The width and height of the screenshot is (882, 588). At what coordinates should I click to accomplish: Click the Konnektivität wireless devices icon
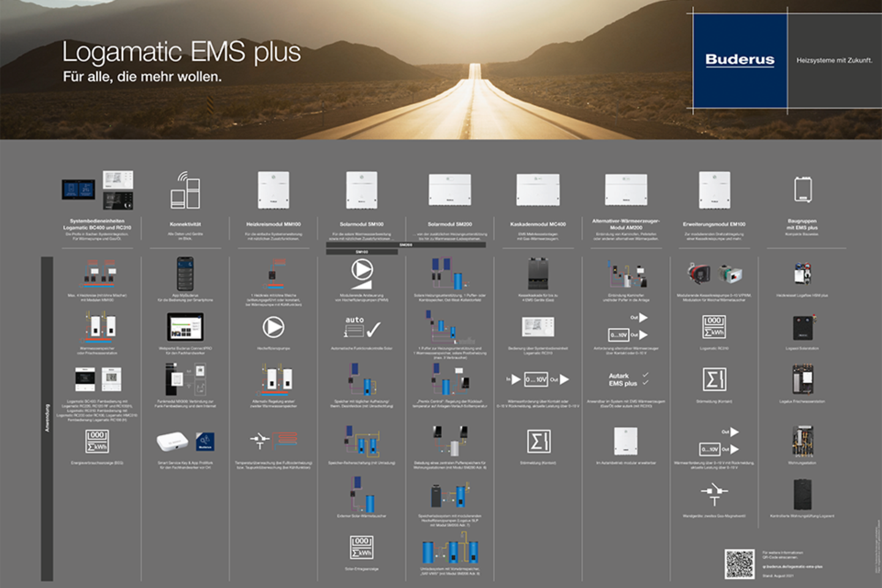186,190
